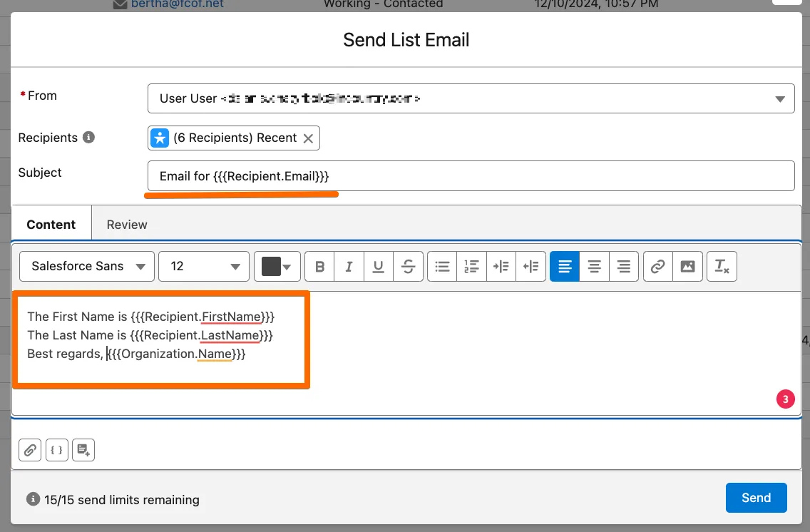Insert a bulleted list
Viewport: 810px width, 532px height.
pos(443,267)
